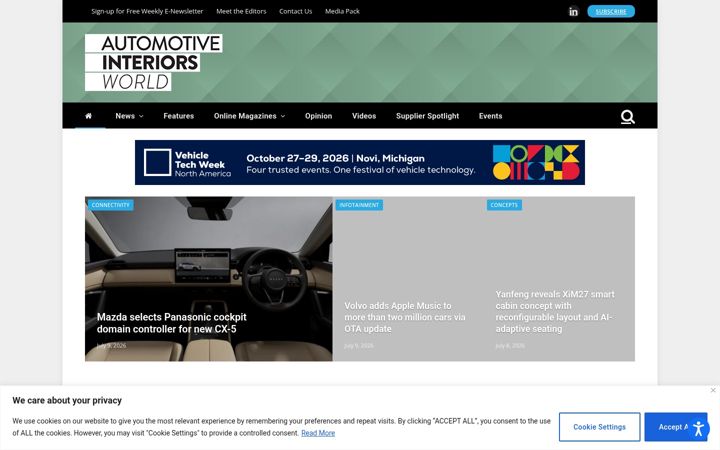Image resolution: width=720 pixels, height=450 pixels.
Task: Open the Vehicle Tech Week banner ad
Action: (x=360, y=163)
